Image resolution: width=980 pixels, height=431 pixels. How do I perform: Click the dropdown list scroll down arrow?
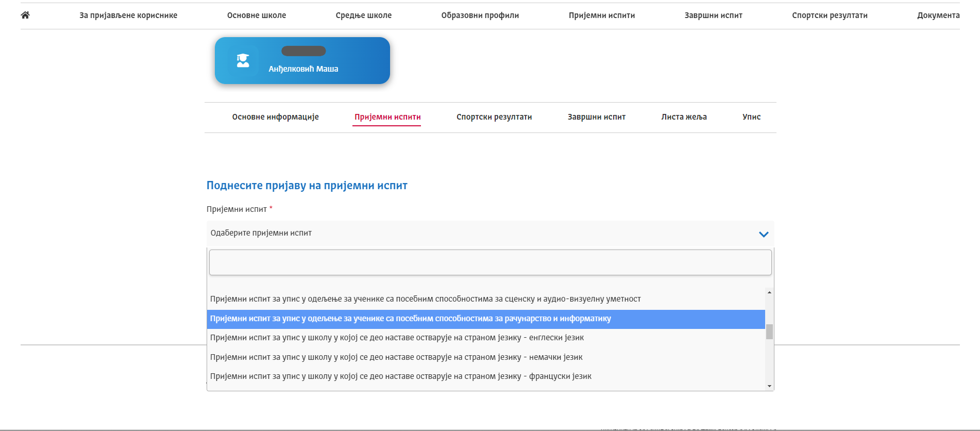769,386
